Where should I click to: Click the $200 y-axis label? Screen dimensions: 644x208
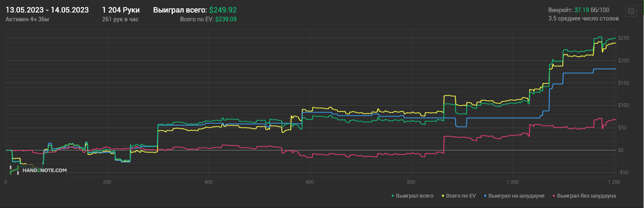click(x=623, y=61)
